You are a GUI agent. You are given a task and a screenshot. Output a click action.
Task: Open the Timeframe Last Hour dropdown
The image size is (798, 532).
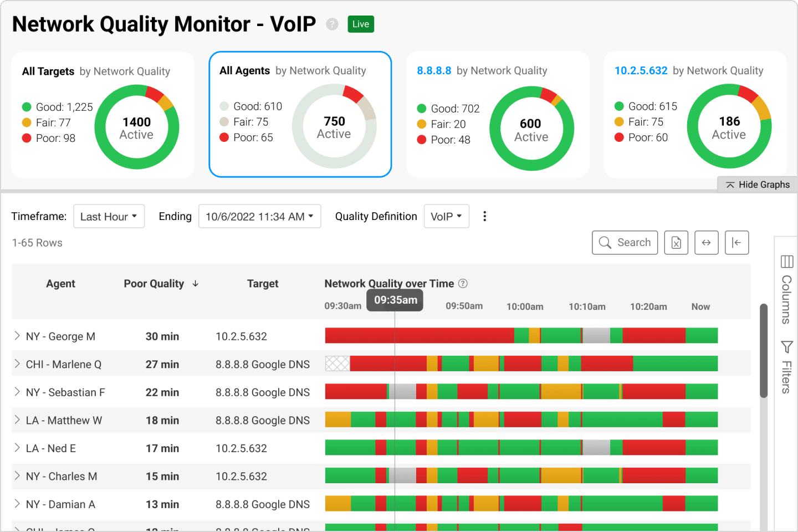tap(109, 216)
